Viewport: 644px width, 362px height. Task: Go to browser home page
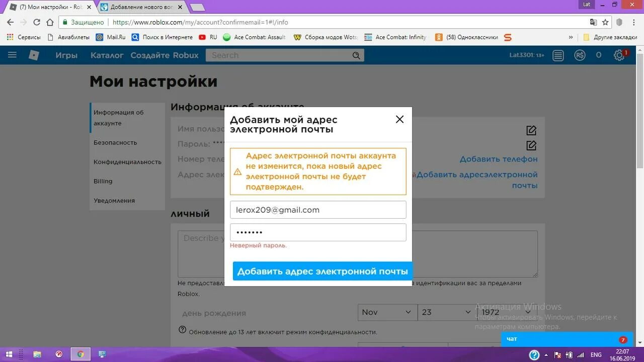click(50, 22)
